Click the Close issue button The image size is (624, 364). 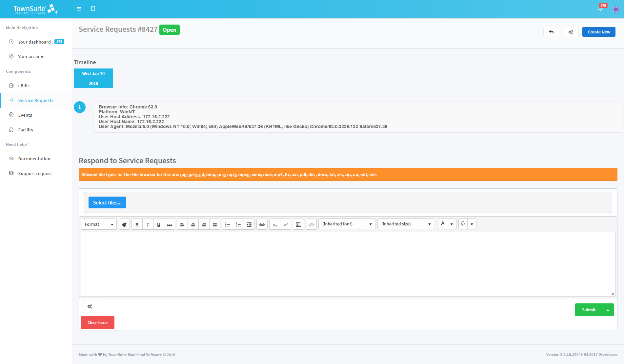pyautogui.click(x=97, y=322)
